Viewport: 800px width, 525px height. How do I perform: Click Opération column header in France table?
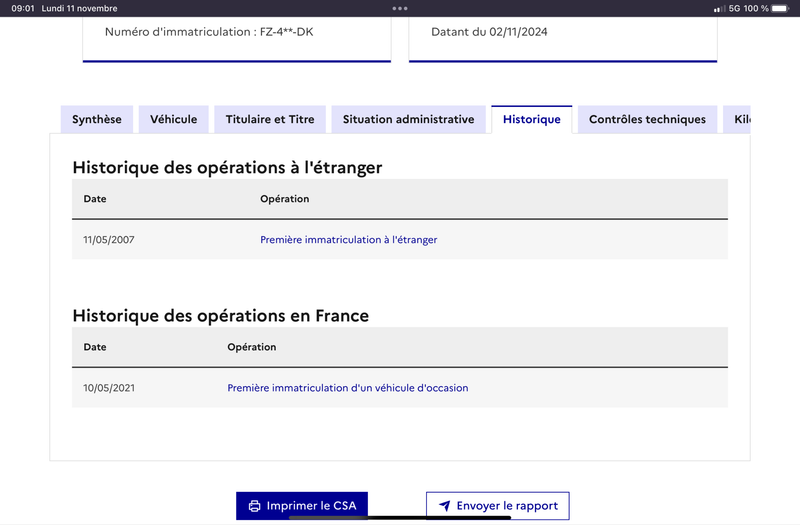pyautogui.click(x=252, y=347)
